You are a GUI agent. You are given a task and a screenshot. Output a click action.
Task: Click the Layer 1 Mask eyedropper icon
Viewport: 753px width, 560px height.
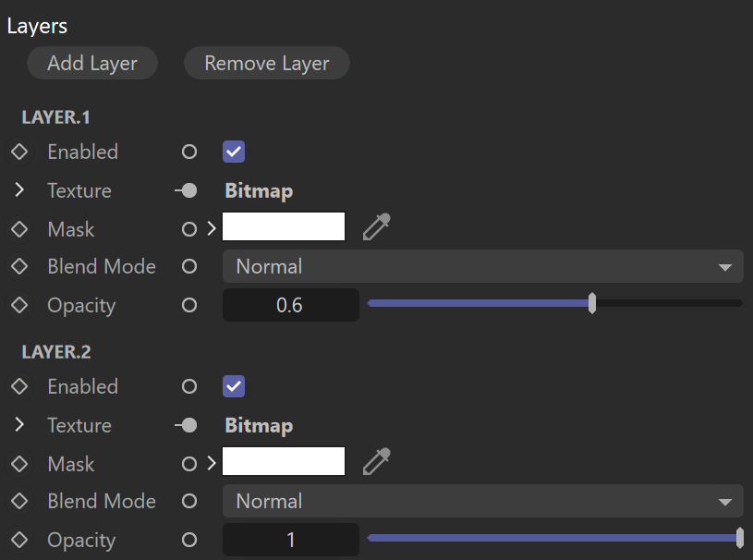[x=377, y=226]
